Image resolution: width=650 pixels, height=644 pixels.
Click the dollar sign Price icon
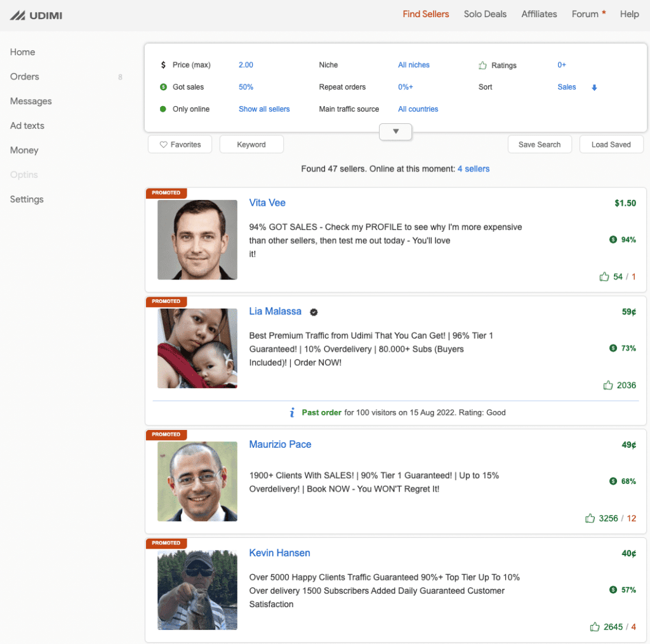click(163, 65)
